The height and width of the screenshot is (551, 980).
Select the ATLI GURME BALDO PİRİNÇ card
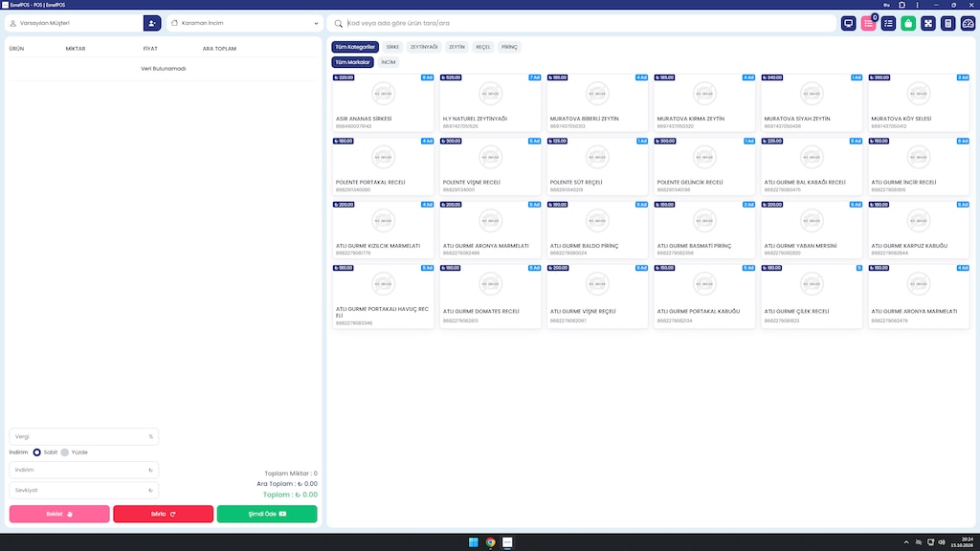pos(597,230)
